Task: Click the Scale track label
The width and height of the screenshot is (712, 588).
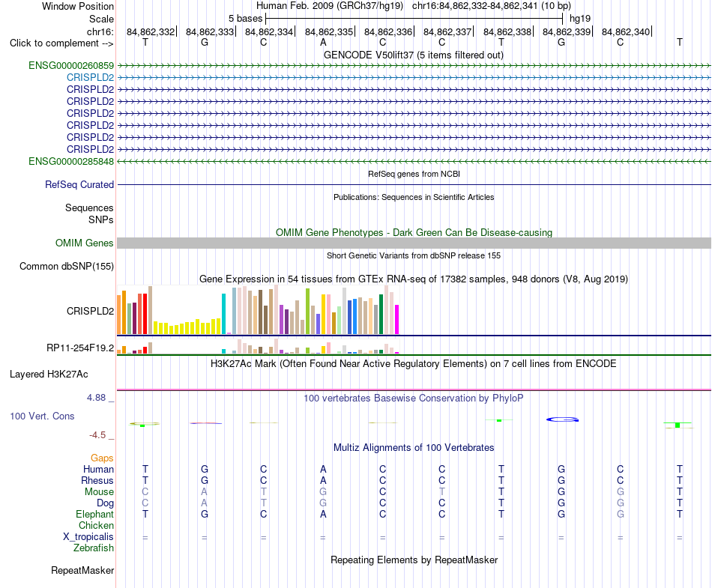Action: (102, 19)
